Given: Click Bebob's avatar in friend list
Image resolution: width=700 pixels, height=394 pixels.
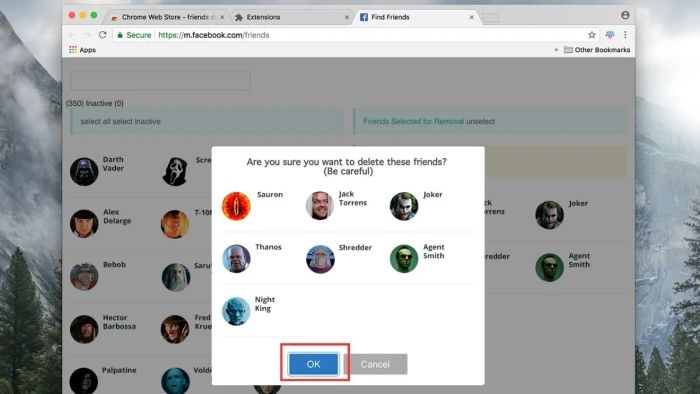Looking at the screenshot, I should 84,276.
